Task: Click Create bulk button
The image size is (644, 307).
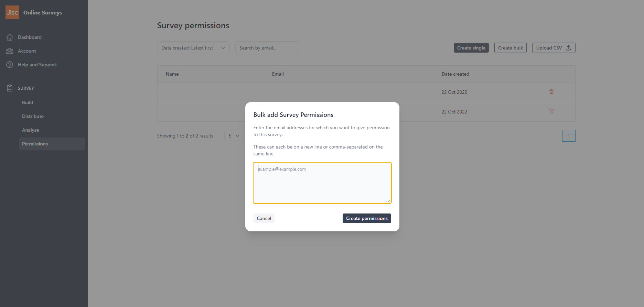Action: [x=511, y=48]
